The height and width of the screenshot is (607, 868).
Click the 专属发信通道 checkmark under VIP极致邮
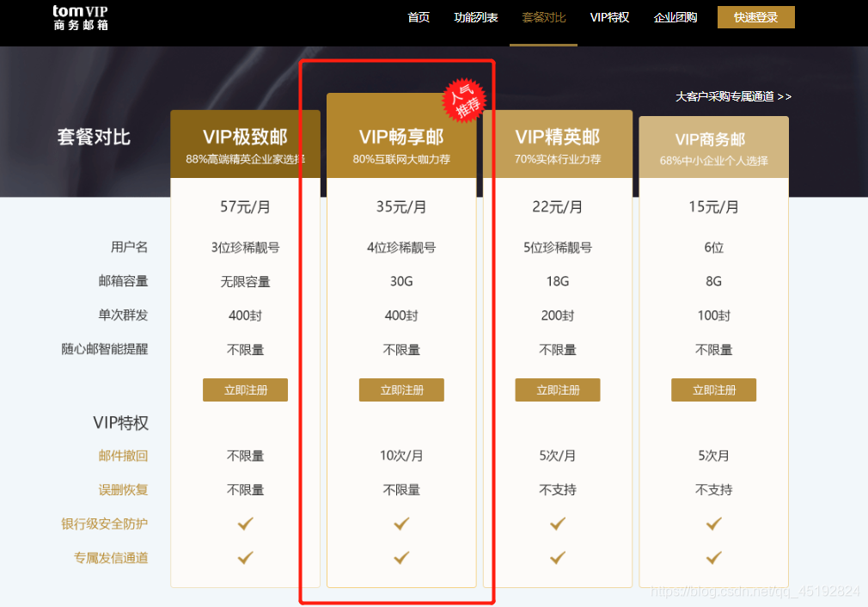coord(245,557)
